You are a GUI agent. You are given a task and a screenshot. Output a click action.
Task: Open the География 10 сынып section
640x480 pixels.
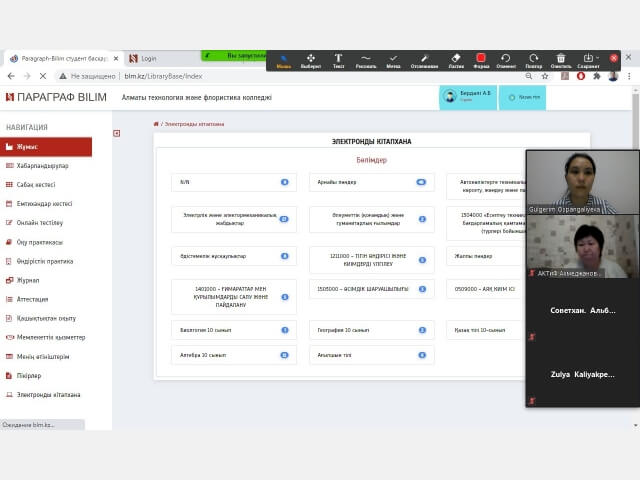click(371, 330)
